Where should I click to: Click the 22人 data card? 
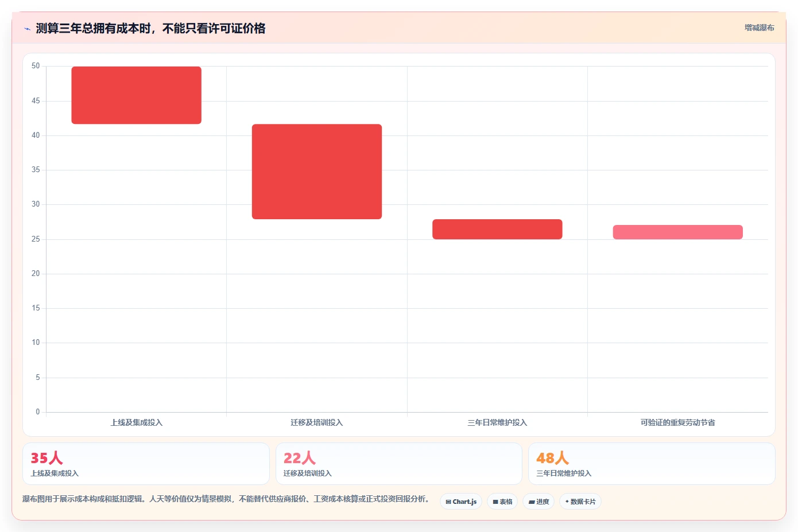[399, 464]
